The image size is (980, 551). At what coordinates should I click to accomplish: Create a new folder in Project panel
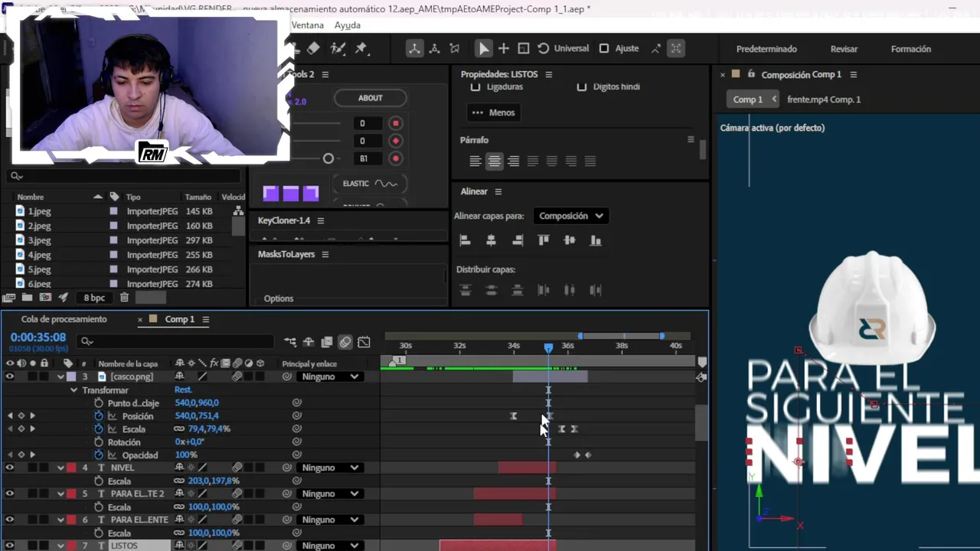click(x=27, y=298)
